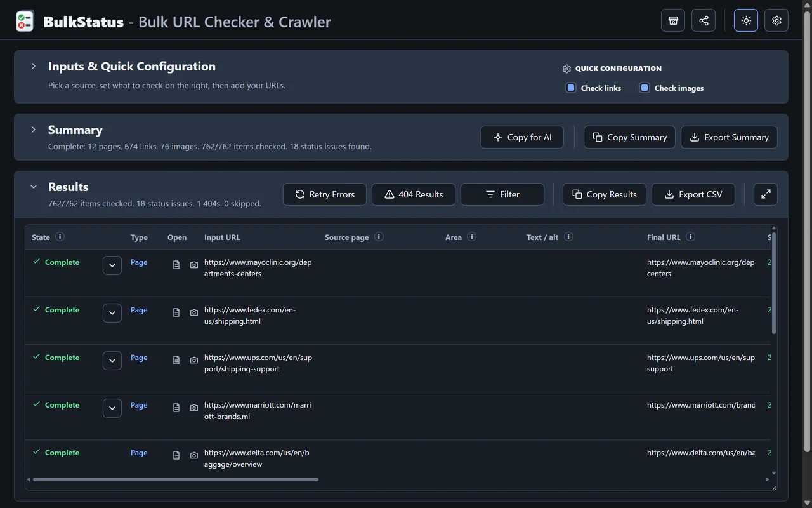Screen dimensions: 812x508
Task: Open the Filter button
Action: pyautogui.click(x=502, y=194)
